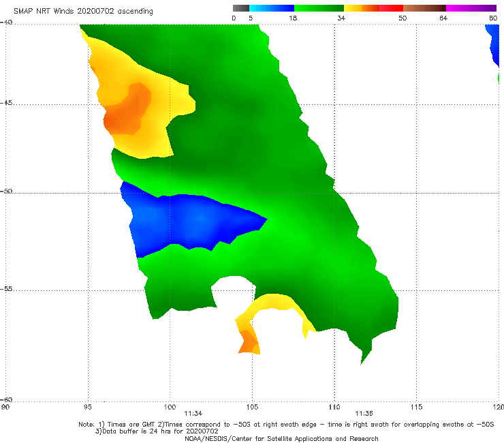Image resolution: width=504 pixels, height=443 pixels.
Task: Click the color bar label '64'
Action: (x=443, y=18)
